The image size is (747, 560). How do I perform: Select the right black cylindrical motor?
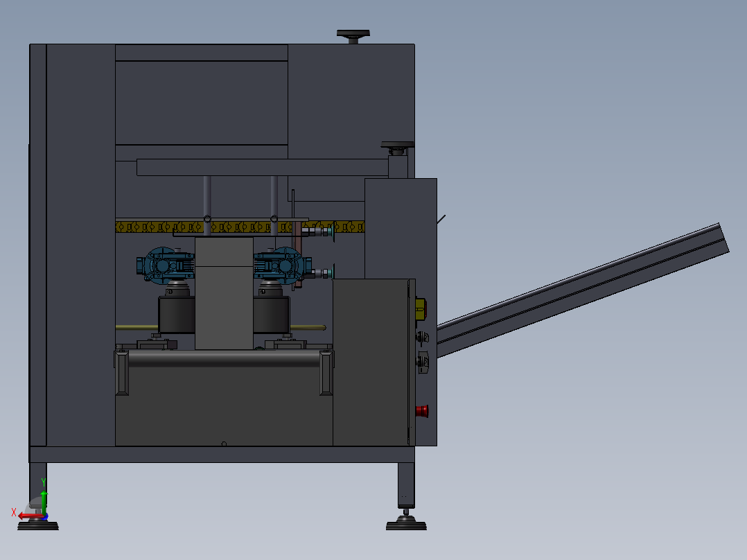(272, 315)
